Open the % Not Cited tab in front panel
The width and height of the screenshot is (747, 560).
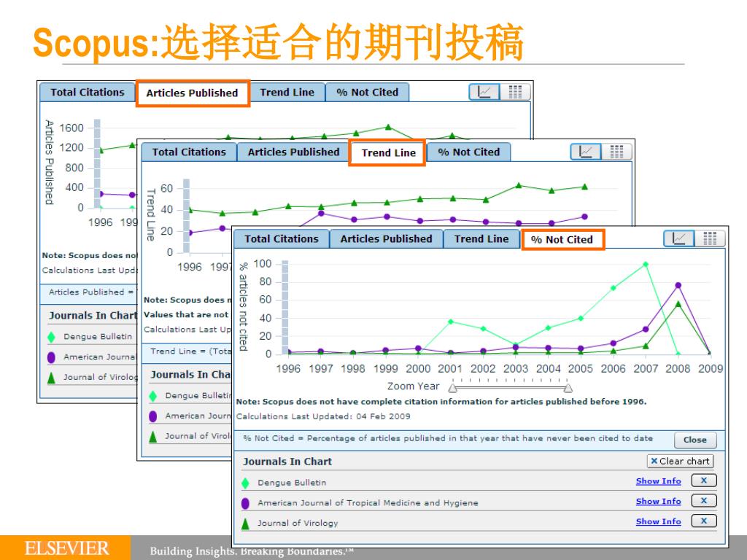click(562, 239)
